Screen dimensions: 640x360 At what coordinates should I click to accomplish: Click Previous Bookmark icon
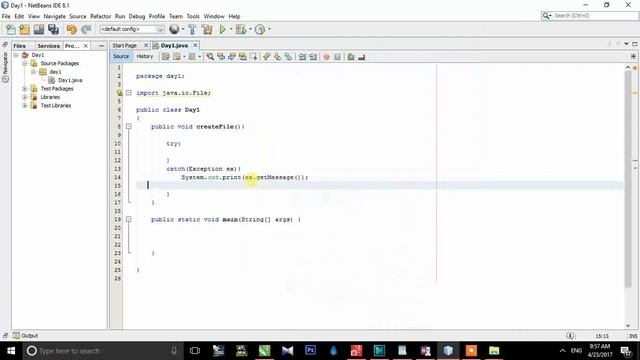pyautogui.click(x=267, y=57)
